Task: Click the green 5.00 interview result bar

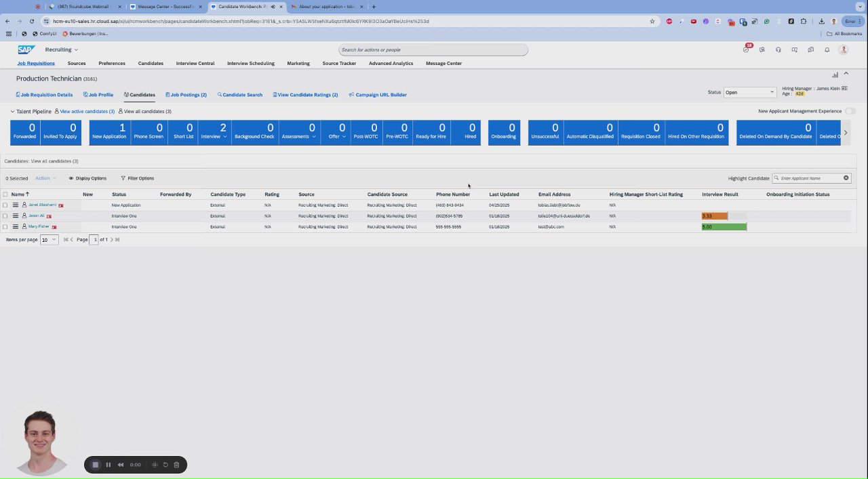Action: pyautogui.click(x=724, y=227)
